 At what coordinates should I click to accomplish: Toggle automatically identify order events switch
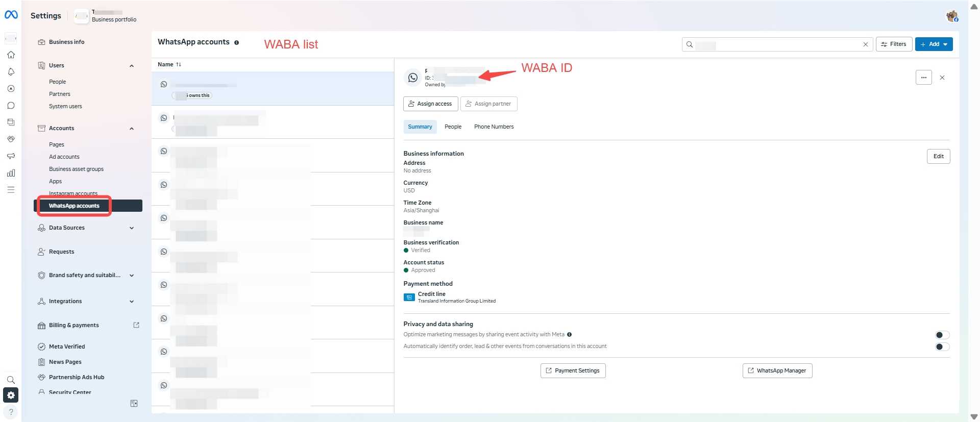(942, 346)
